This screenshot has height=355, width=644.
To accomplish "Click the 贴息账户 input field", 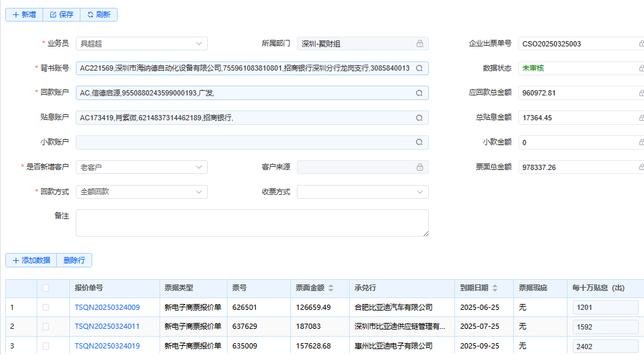I will (252, 118).
